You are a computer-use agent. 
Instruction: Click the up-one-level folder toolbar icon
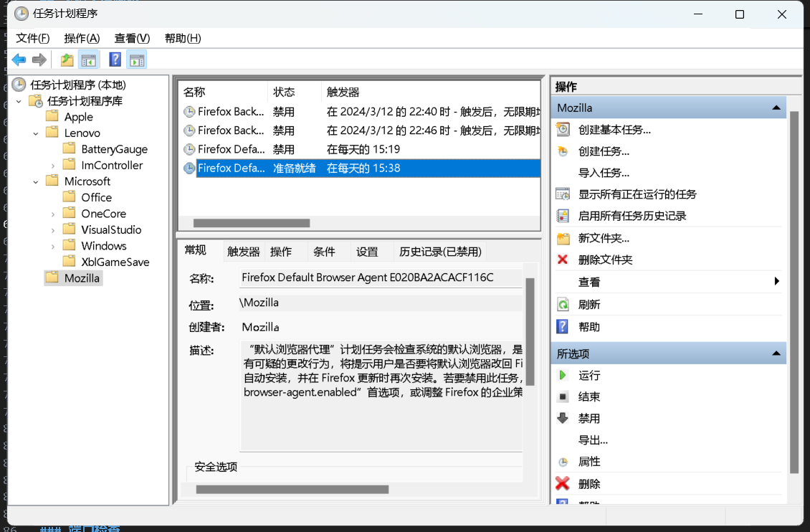tap(67, 60)
